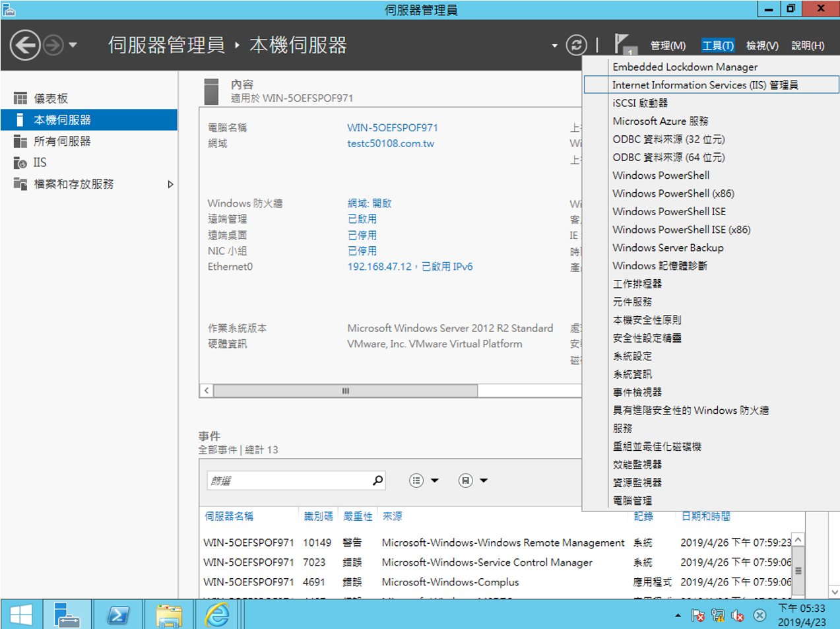Sort events by 識別碼 column
Screen dimensions: 840x629
click(318, 516)
